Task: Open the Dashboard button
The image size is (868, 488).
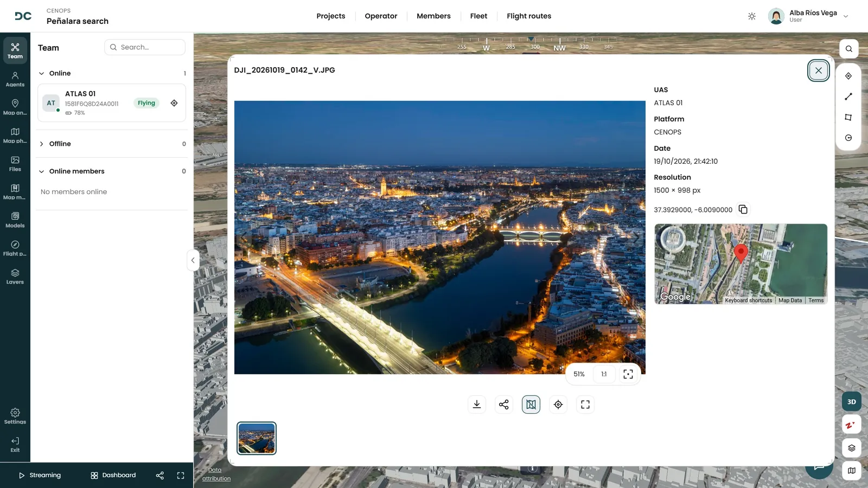Action: point(113,475)
